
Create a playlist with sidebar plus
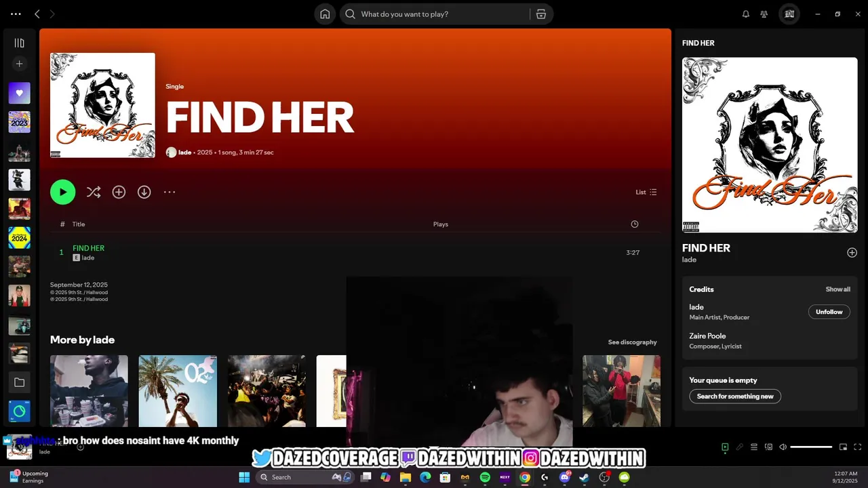pyautogui.click(x=19, y=64)
